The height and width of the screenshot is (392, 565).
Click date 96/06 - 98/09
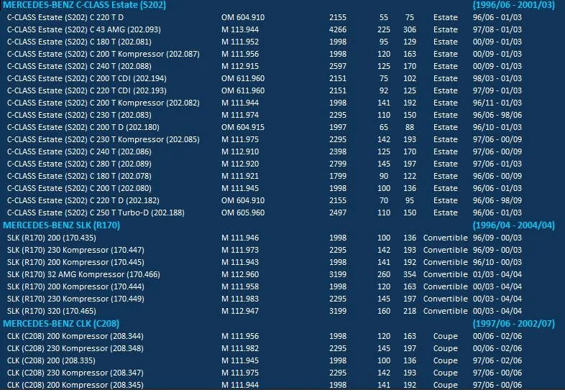tap(497, 201)
